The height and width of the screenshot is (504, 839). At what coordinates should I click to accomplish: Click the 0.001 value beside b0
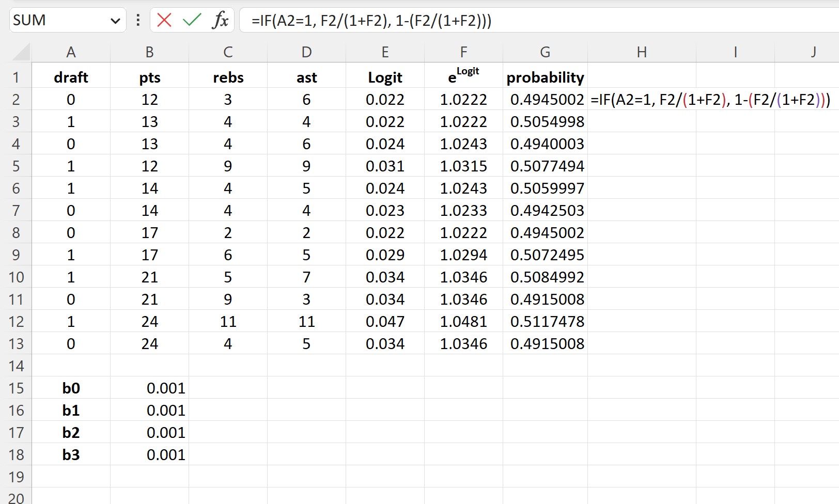tap(149, 388)
